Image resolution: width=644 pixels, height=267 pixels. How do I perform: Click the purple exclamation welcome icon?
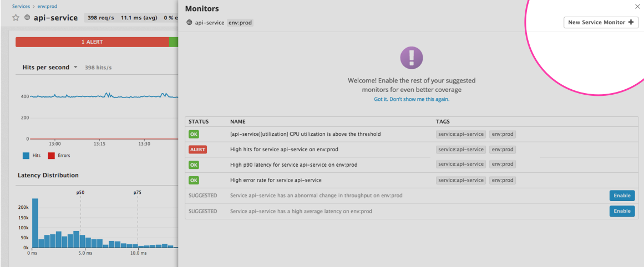coord(411,58)
